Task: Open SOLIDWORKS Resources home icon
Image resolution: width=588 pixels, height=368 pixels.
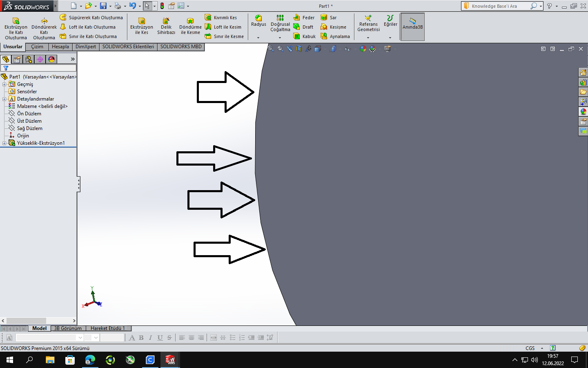Action: 583,73
